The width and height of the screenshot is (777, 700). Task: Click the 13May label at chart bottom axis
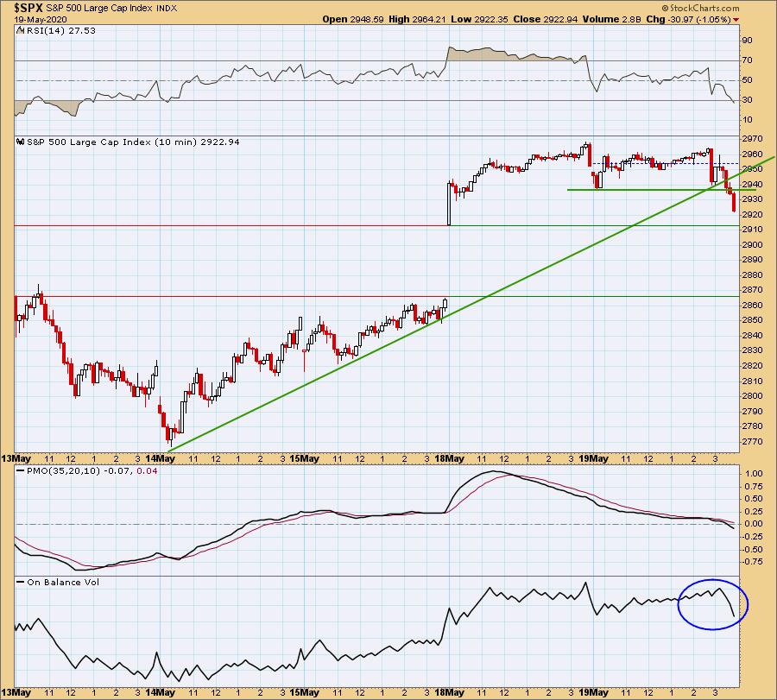click(x=16, y=692)
